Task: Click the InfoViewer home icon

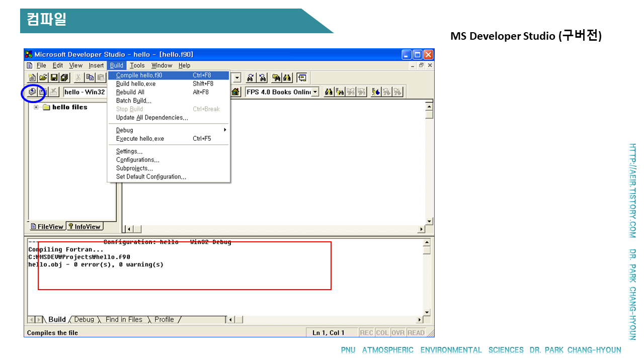Action: (235, 92)
